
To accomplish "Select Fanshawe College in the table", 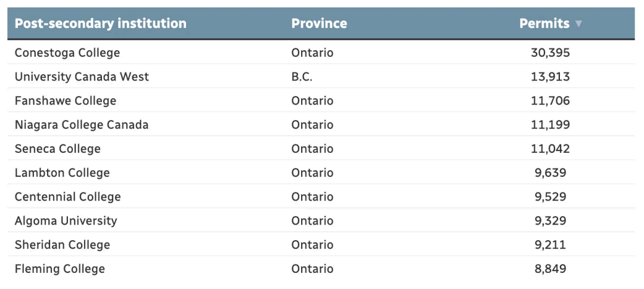I will (x=66, y=101).
